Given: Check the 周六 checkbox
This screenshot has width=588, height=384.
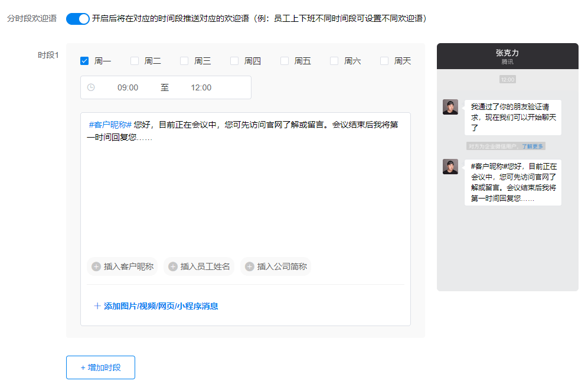Looking at the screenshot, I should coord(334,61).
